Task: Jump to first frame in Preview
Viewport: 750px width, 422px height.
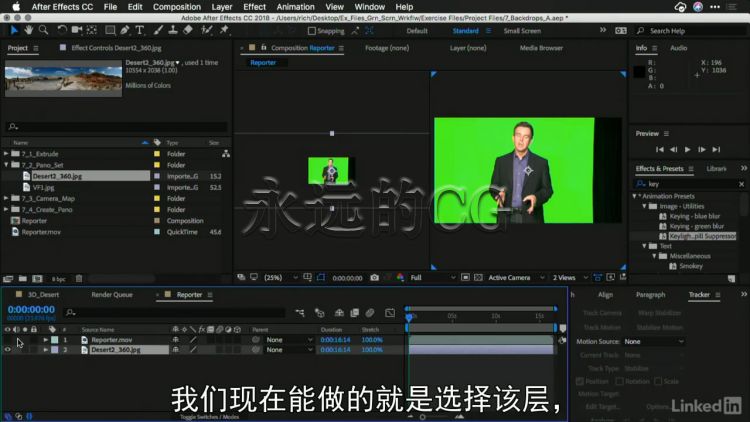Action: 660,149
